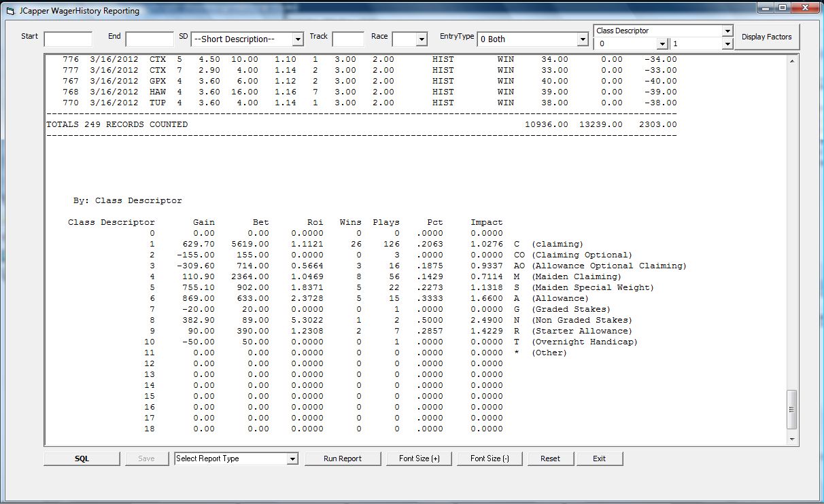Click the '(Non Graded Stakes)' label
This screenshot has height=504, width=824.
[582, 321]
